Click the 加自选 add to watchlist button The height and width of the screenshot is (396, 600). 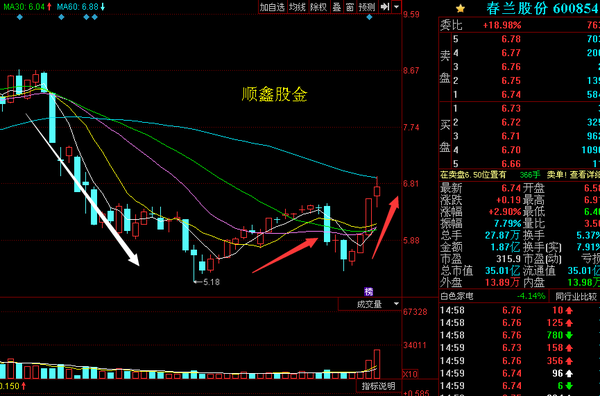[x=272, y=7]
